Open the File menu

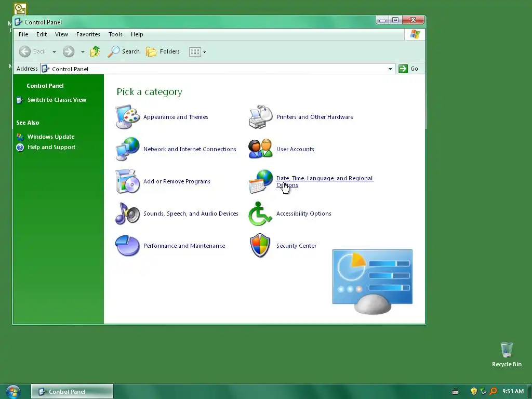point(23,34)
